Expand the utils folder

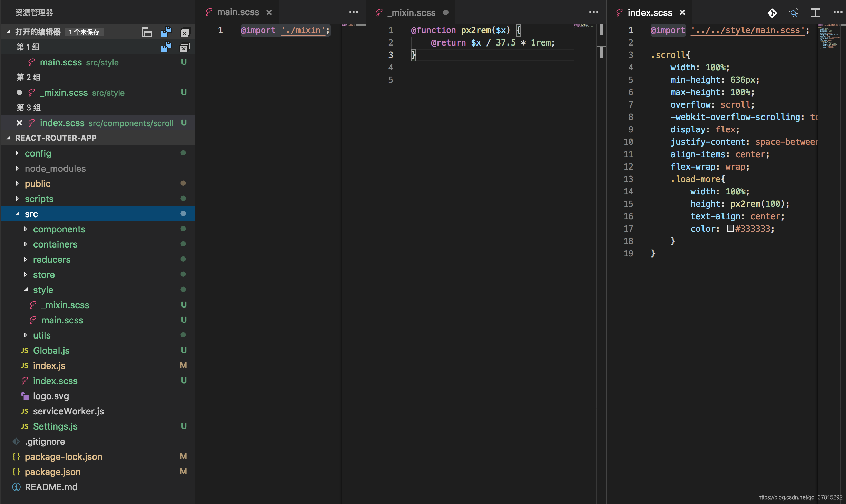coord(25,335)
